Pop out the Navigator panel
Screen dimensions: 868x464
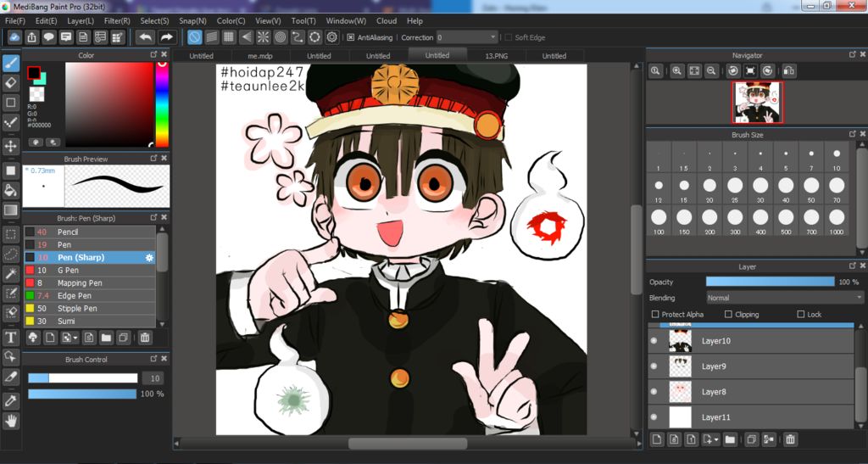click(853, 54)
